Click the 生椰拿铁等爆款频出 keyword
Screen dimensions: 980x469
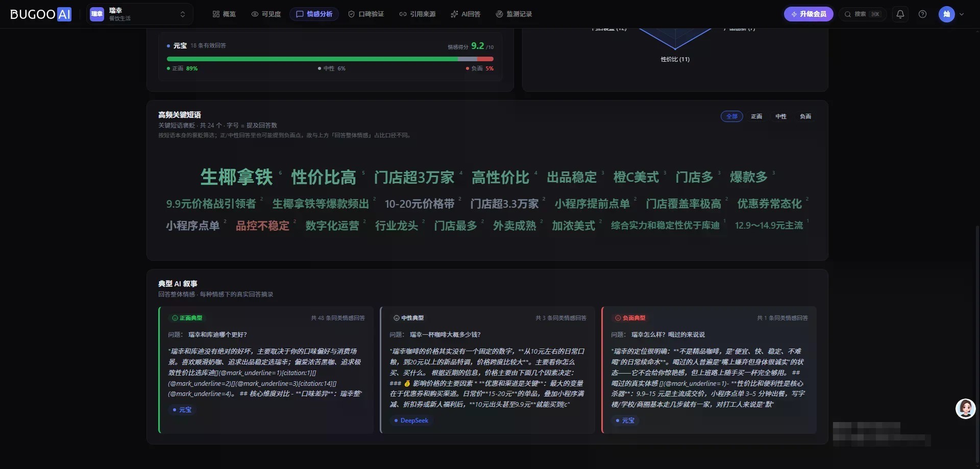(321, 204)
